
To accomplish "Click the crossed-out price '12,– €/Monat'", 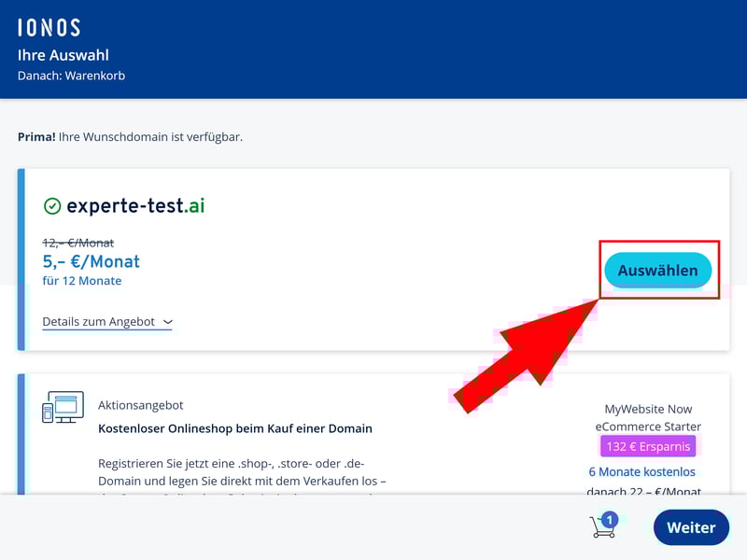I will (x=78, y=243).
